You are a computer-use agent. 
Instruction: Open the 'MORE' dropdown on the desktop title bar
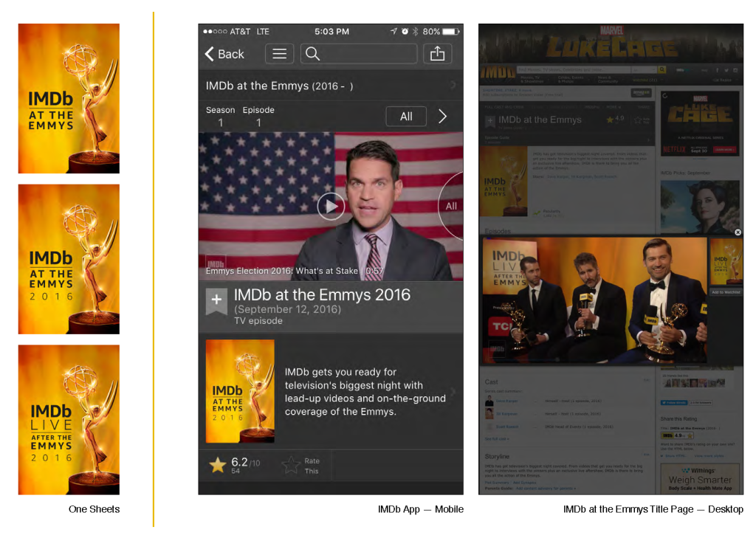click(x=612, y=107)
